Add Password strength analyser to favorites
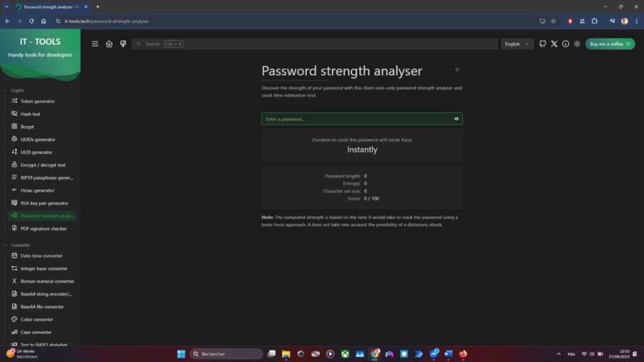Viewport: 644px width, 362px height. pos(457,70)
